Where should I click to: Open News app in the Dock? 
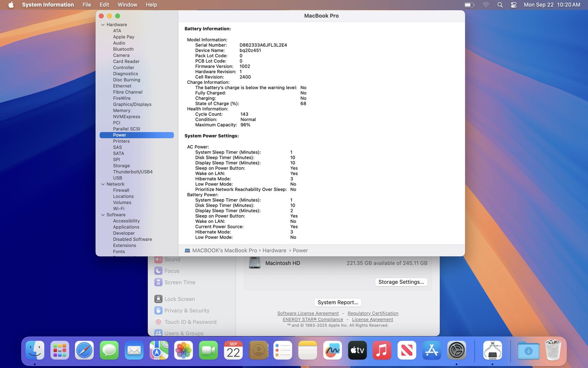click(x=407, y=350)
